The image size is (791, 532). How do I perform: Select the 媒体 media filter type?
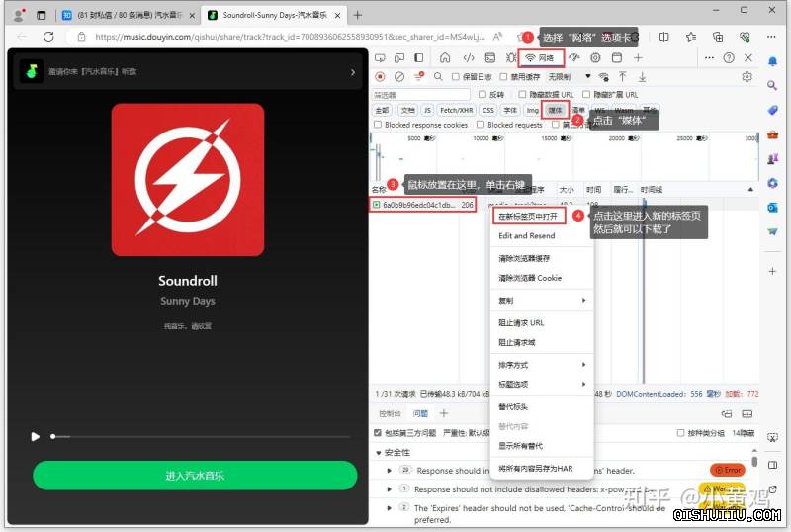(x=555, y=110)
